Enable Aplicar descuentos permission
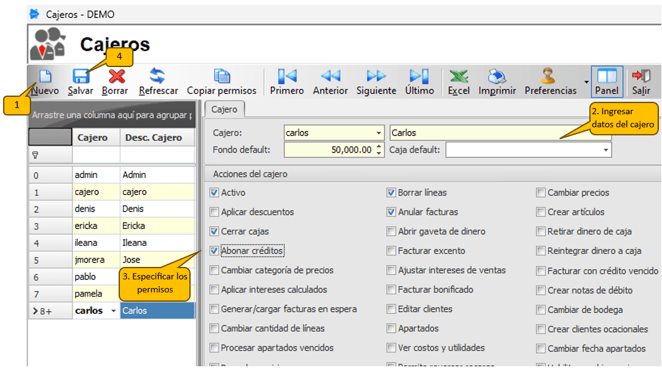 (214, 212)
